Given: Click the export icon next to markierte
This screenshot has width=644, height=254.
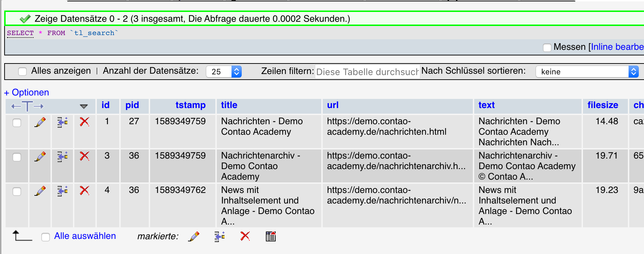Looking at the screenshot, I should tap(271, 236).
